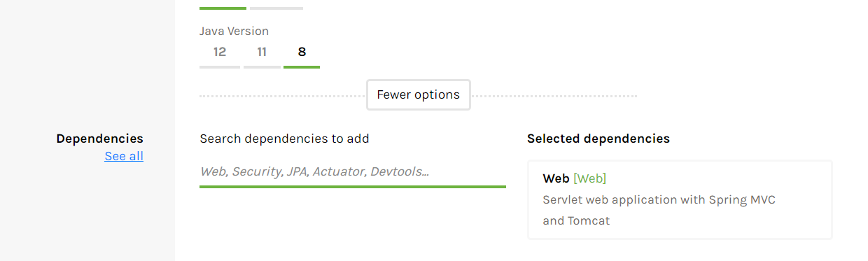Click the green underline below version 8
This screenshot has width=868, height=261.
[302, 67]
